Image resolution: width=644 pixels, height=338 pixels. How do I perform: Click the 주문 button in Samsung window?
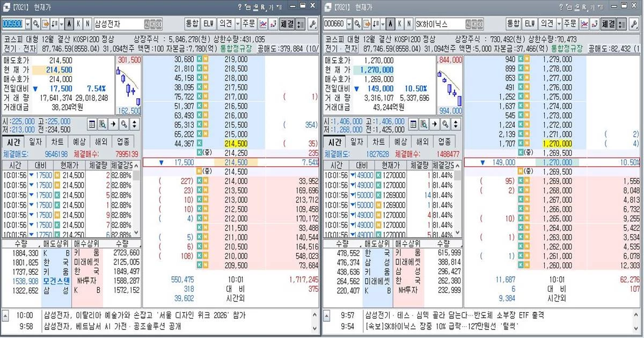248,24
